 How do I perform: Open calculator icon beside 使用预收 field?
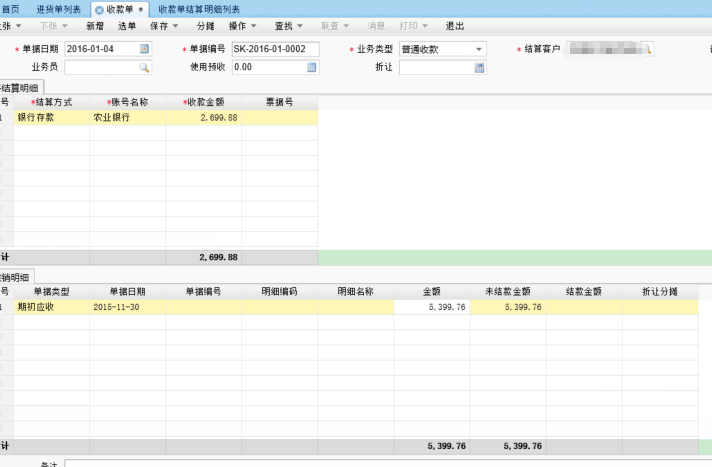click(x=312, y=67)
